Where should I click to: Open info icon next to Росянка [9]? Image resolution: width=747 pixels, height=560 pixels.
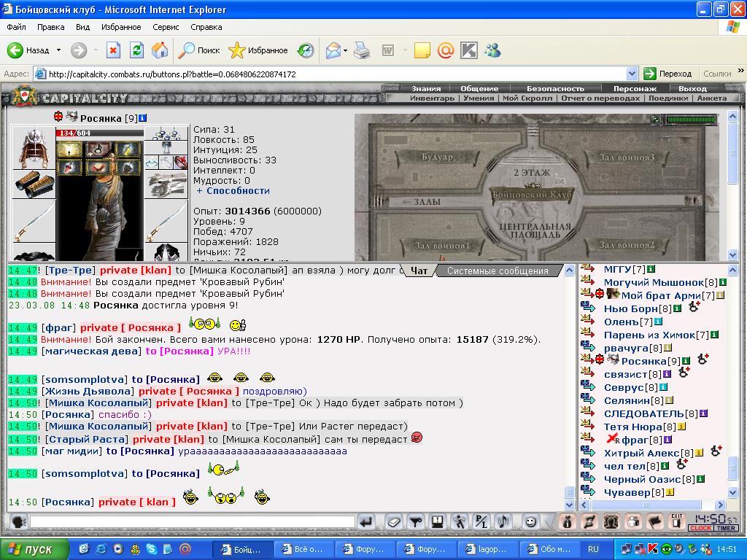point(142,117)
